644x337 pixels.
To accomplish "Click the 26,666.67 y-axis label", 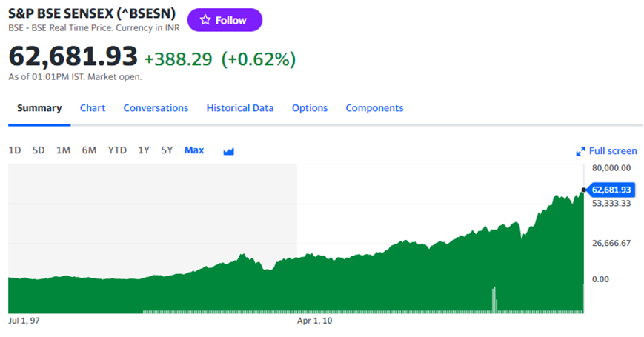I will (611, 244).
